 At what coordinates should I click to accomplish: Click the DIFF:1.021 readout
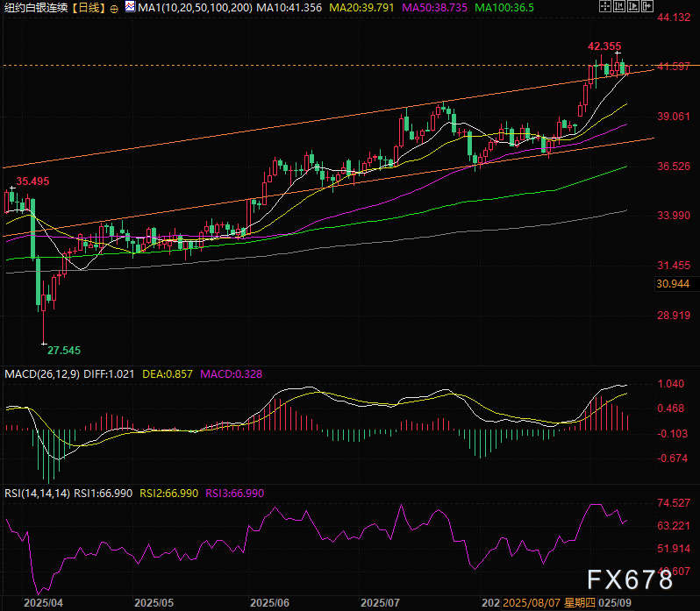click(x=110, y=373)
